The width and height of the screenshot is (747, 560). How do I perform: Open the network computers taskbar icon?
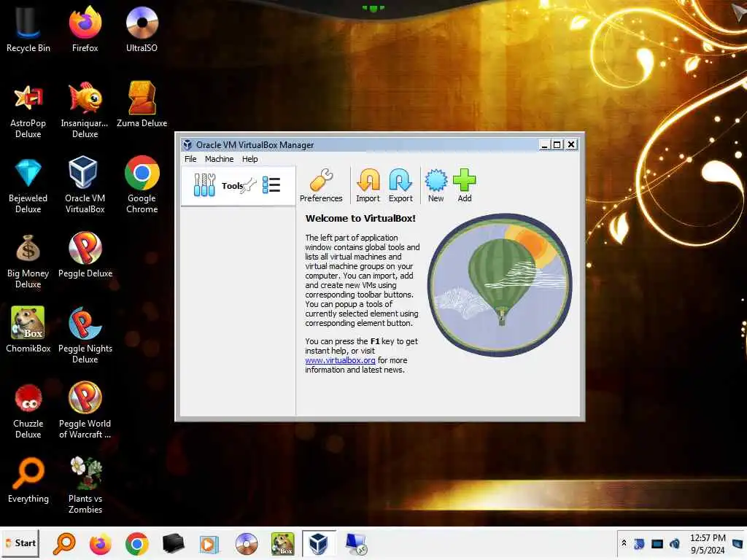(x=356, y=544)
